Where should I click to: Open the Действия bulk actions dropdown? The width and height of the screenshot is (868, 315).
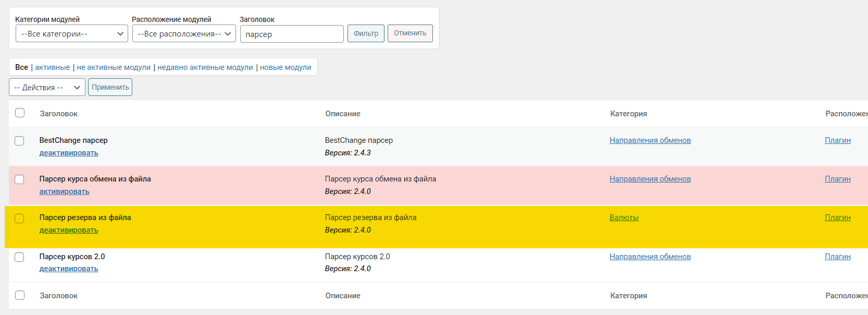[x=47, y=88]
